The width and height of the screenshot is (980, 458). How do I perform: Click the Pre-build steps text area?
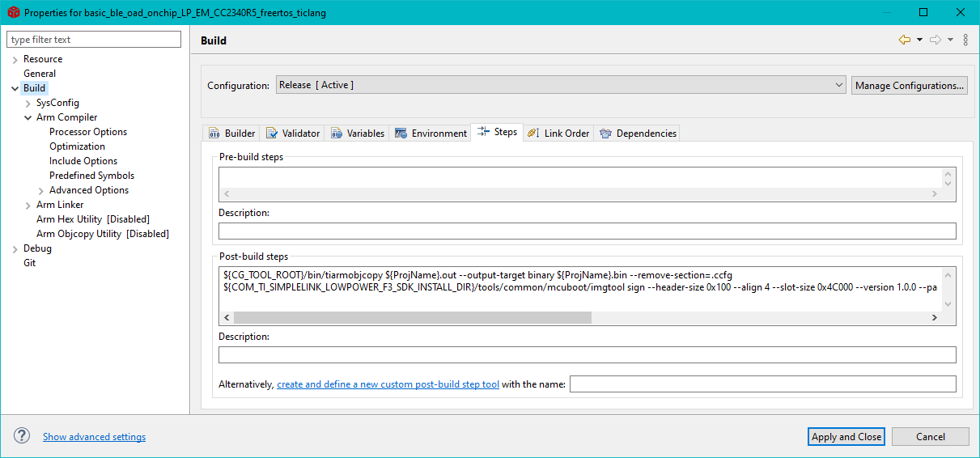coord(580,177)
